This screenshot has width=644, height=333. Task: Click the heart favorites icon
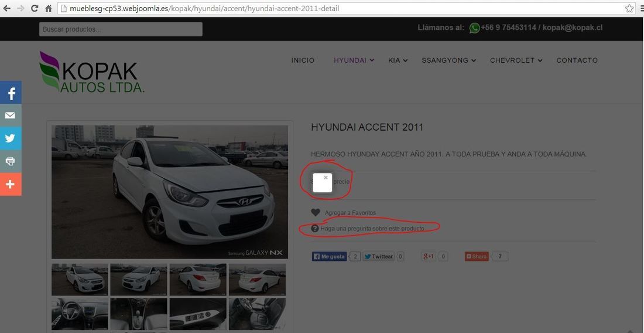point(316,213)
